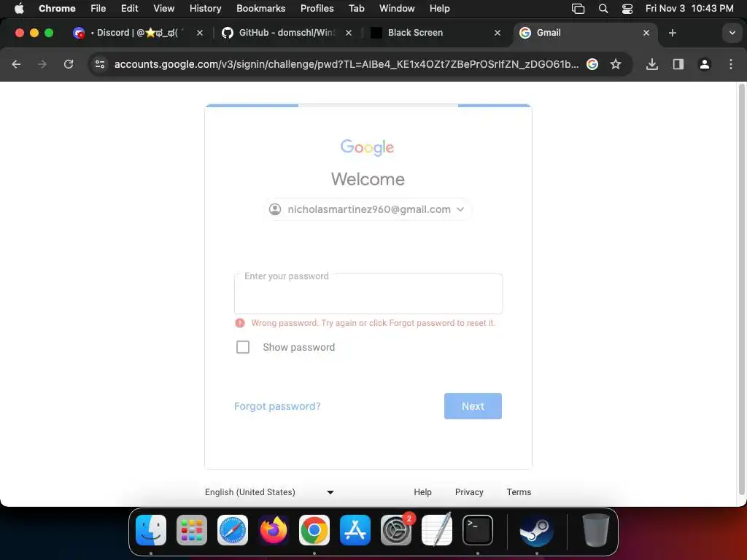Open App Store from the Dock
Viewport: 747px width, 560px height.
coord(355,530)
